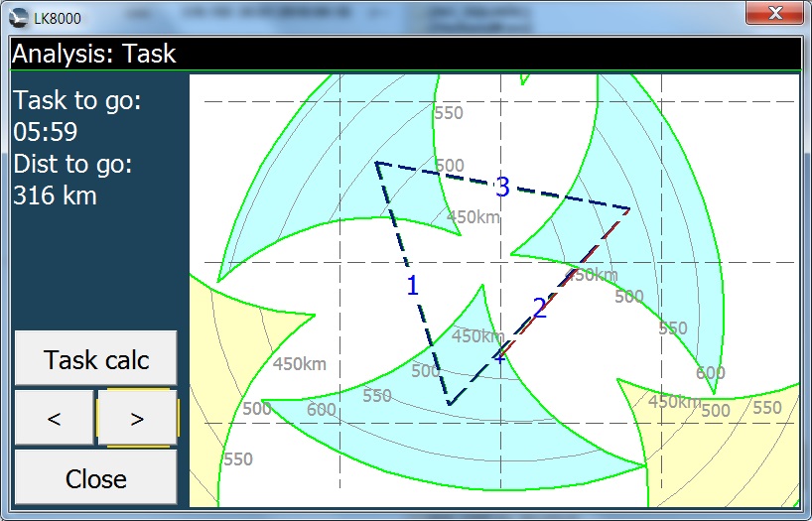Click the 550 distance label at map top
This screenshot has height=521, width=812.
click(x=449, y=113)
